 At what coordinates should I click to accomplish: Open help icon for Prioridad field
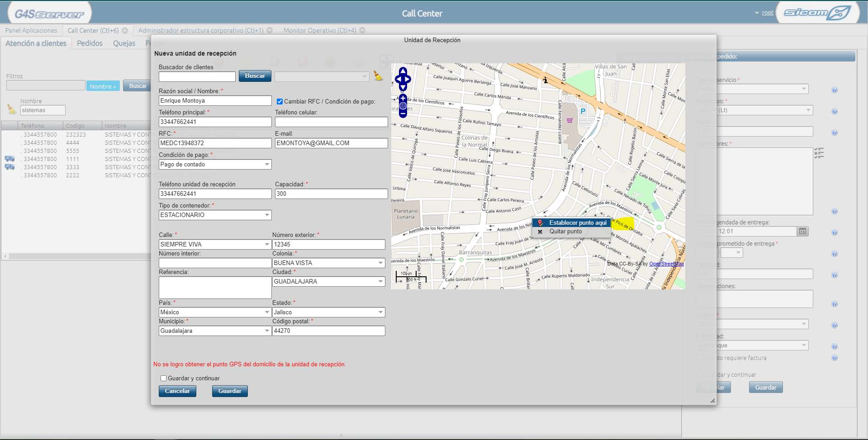[x=835, y=346]
